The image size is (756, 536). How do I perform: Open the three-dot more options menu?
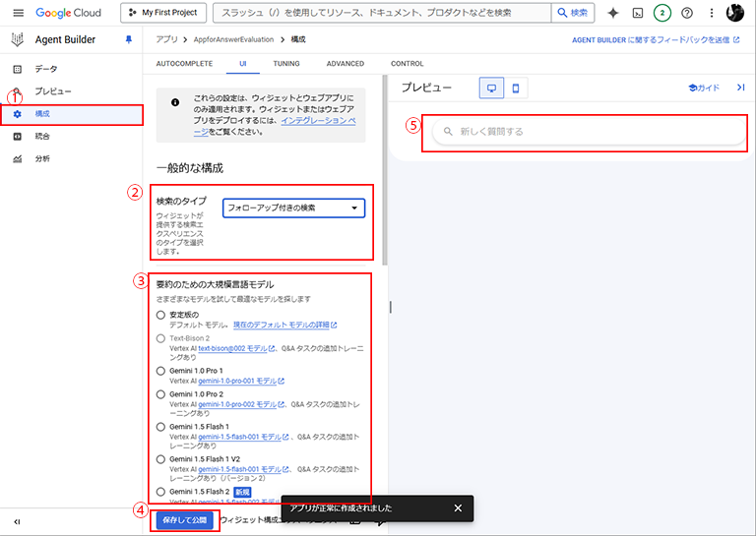[x=712, y=13]
